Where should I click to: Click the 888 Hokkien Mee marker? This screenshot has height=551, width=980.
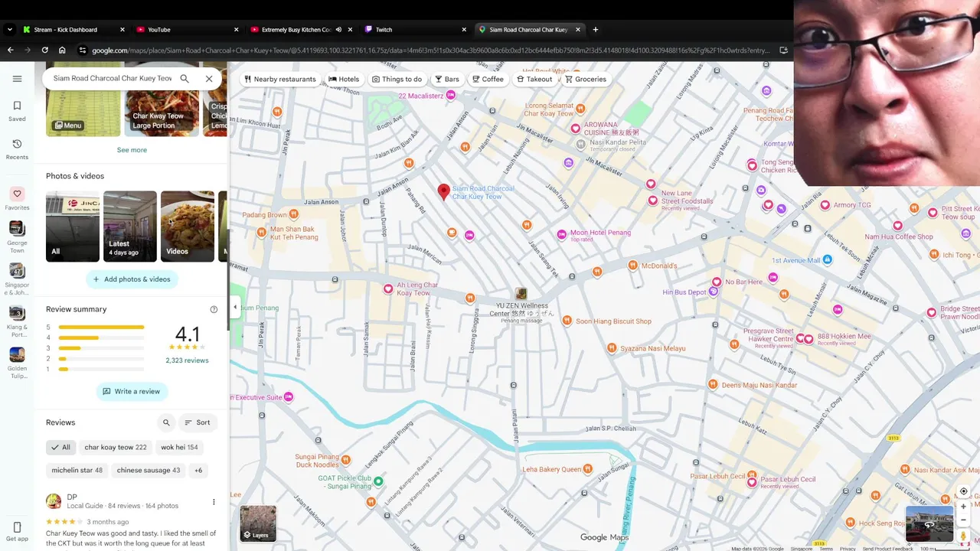coord(808,338)
